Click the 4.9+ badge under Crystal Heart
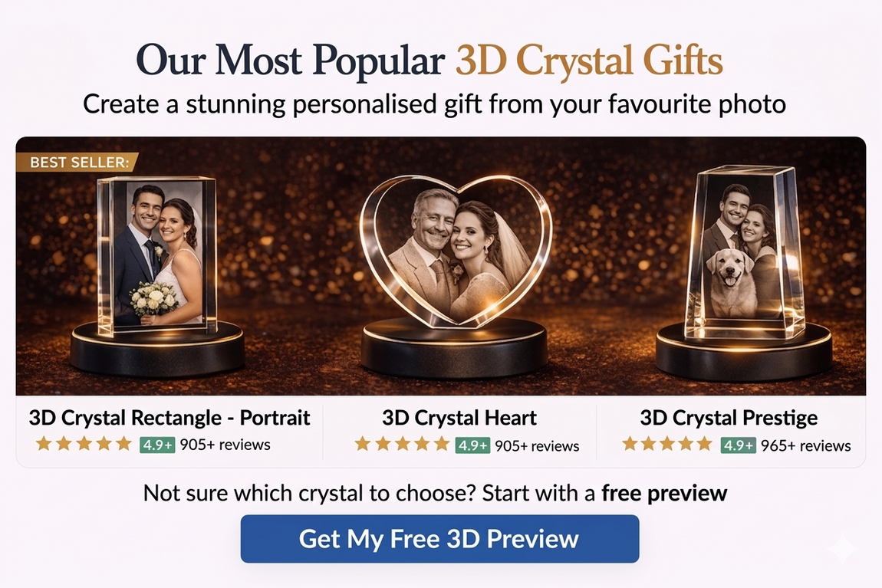The height and width of the screenshot is (588, 882). tap(473, 445)
